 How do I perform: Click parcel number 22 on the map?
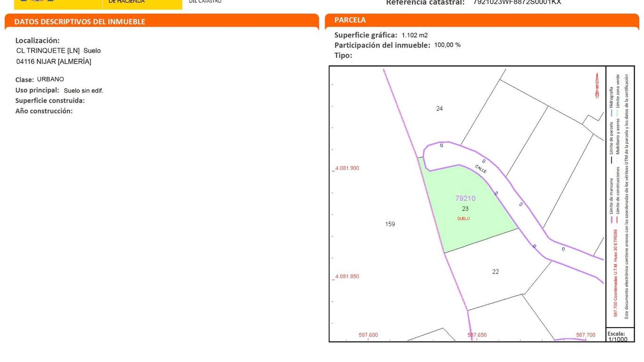click(495, 271)
